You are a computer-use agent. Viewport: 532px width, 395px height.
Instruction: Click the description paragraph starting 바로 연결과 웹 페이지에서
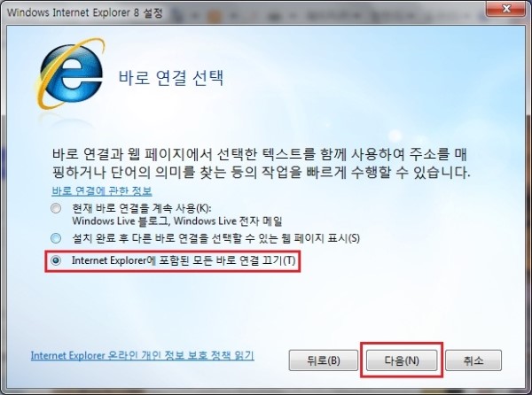coord(260,163)
